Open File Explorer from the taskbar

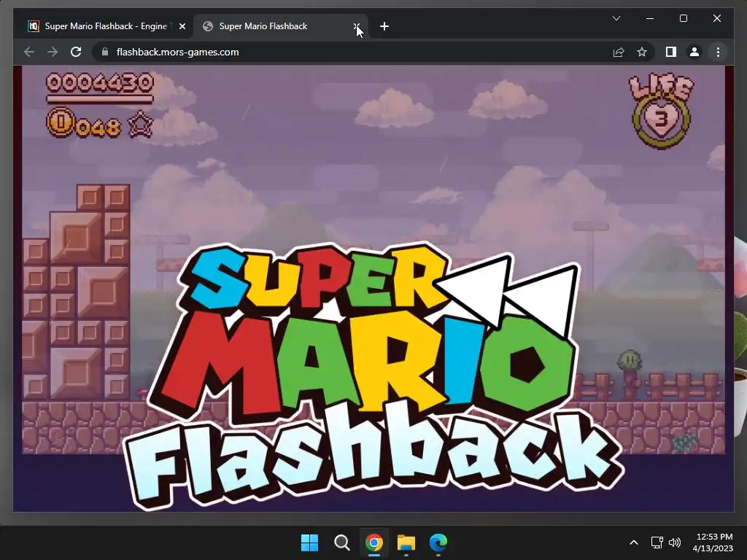(x=406, y=542)
